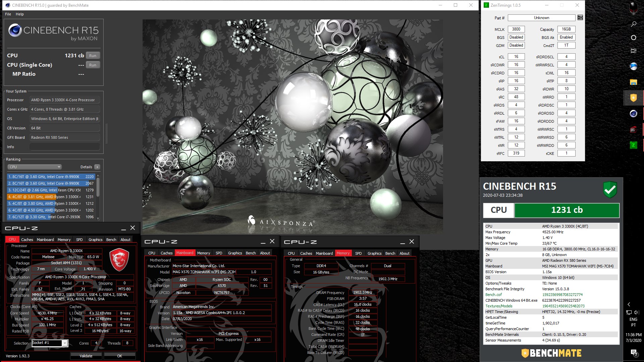
Task: Click the DRAM Frequency 1902.3 MHz value
Action: [363, 292]
